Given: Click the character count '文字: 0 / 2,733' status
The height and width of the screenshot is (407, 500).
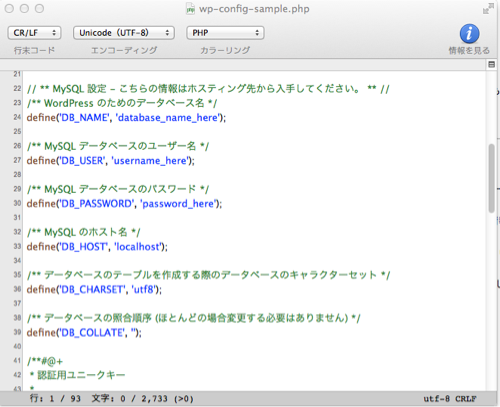Looking at the screenshot, I should [x=143, y=398].
